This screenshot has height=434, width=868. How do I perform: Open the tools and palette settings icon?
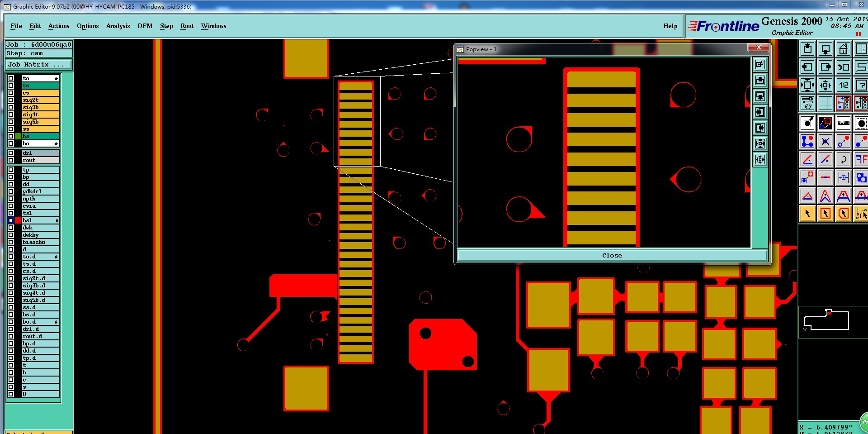(x=807, y=103)
